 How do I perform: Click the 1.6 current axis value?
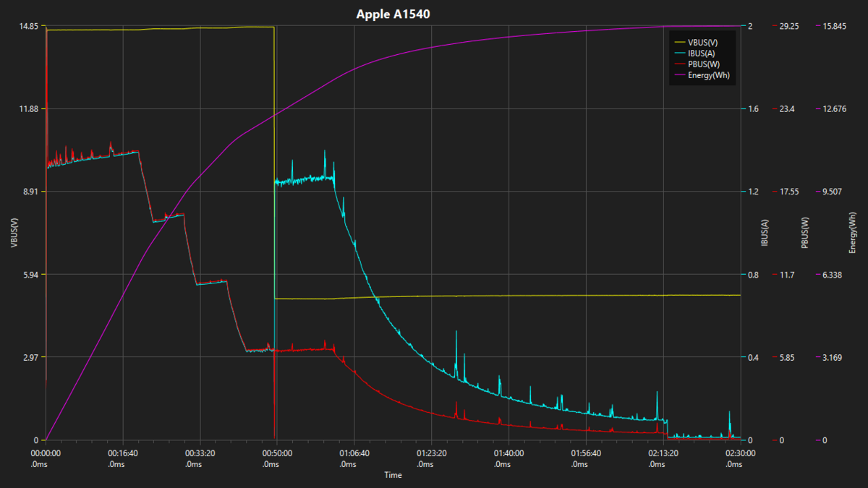pyautogui.click(x=753, y=108)
